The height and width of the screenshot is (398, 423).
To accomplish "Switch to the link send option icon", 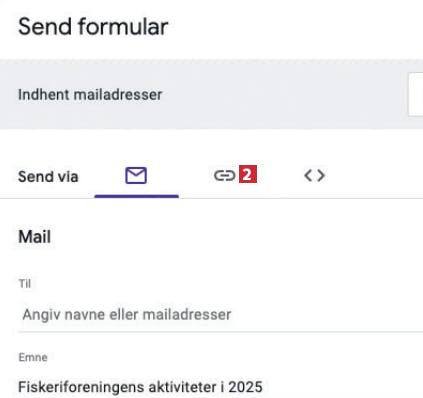I will [225, 175].
